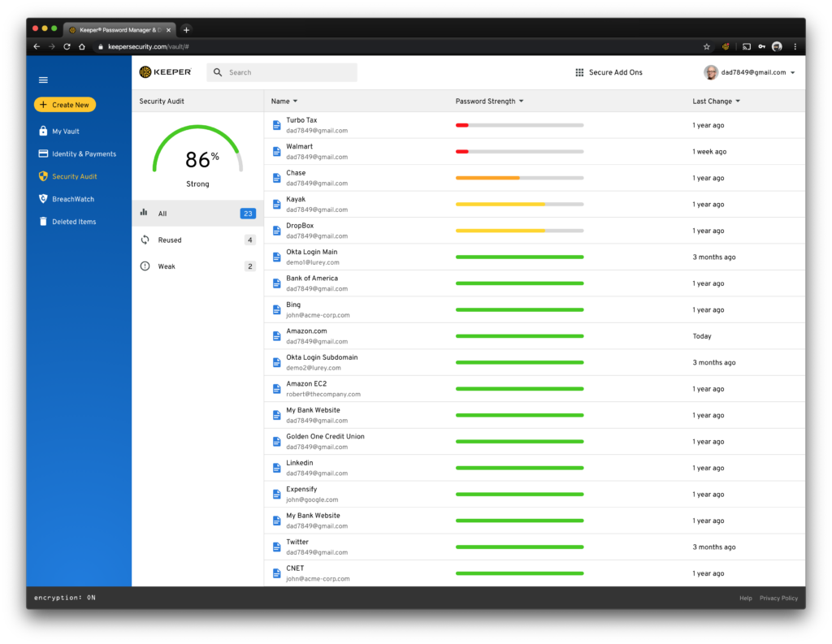Open Secure Add Ons
This screenshot has height=644, width=832.
coord(609,72)
